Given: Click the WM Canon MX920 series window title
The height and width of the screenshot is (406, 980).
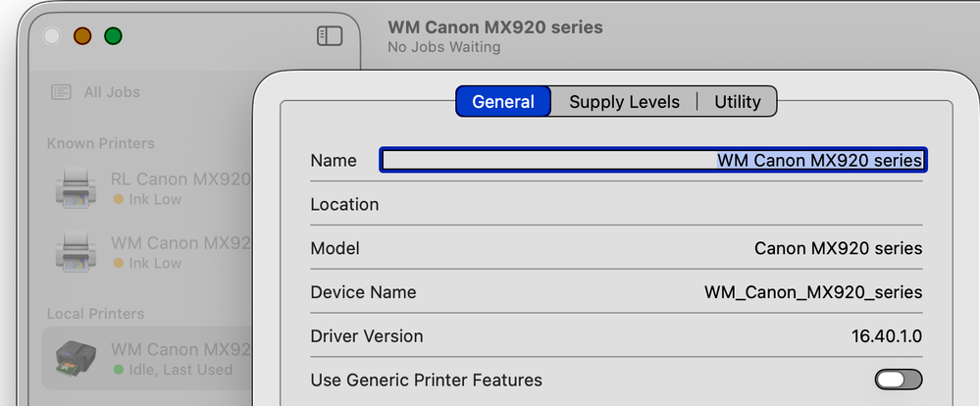Looking at the screenshot, I should click(495, 27).
